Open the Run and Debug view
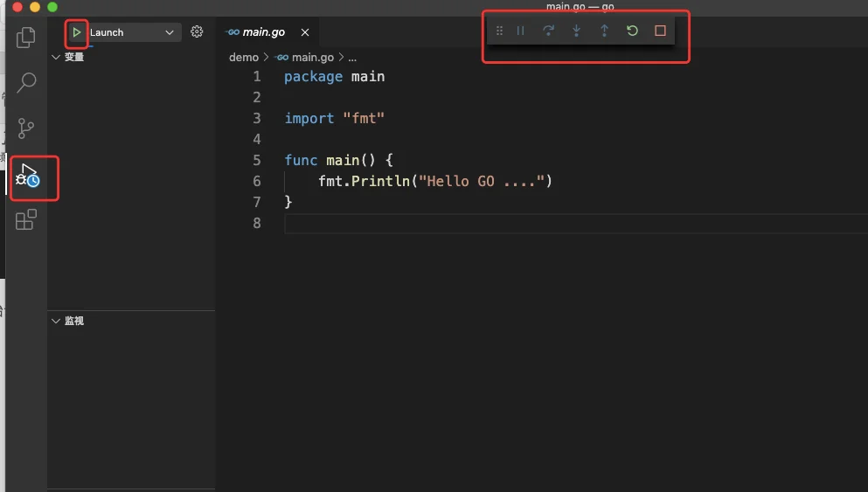This screenshot has width=868, height=492. [x=28, y=176]
